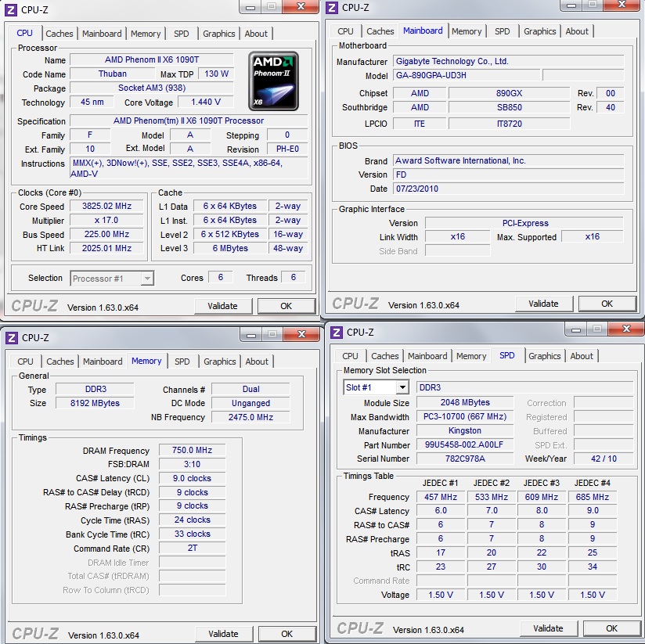Click the CPU-Z logo icon in the CPU window title bar
Viewport: 645px width, 644px height.
(x=11, y=9)
